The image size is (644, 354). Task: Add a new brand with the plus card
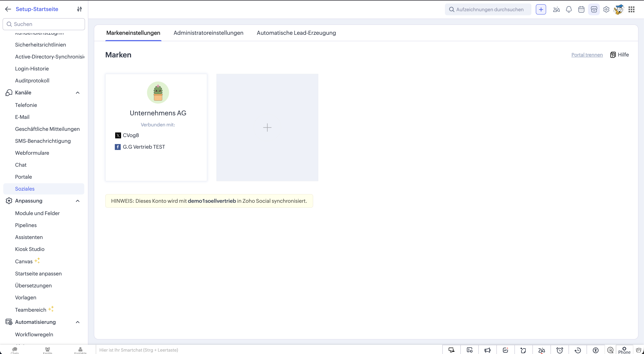point(267,128)
